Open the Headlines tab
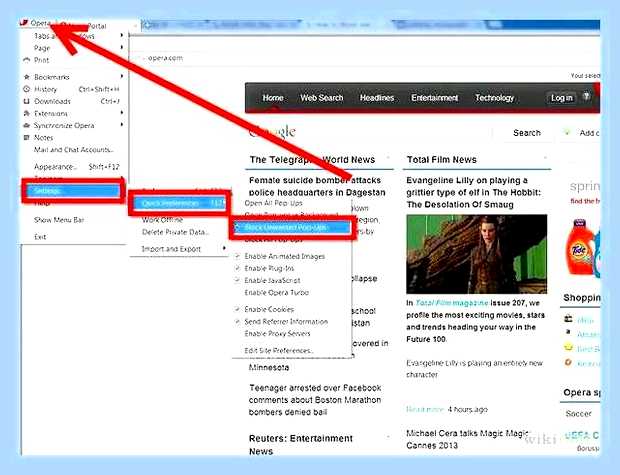Screen dimensions: 620x475 377,98
